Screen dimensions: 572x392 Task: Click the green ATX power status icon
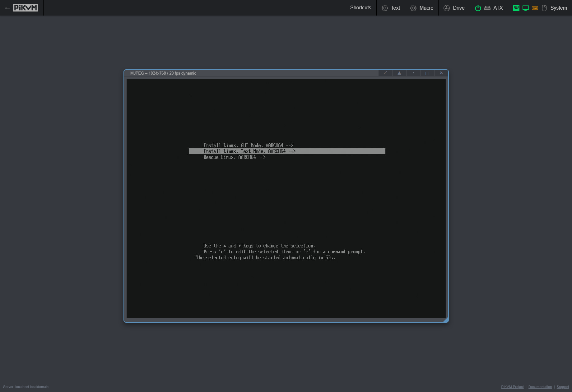tap(478, 8)
